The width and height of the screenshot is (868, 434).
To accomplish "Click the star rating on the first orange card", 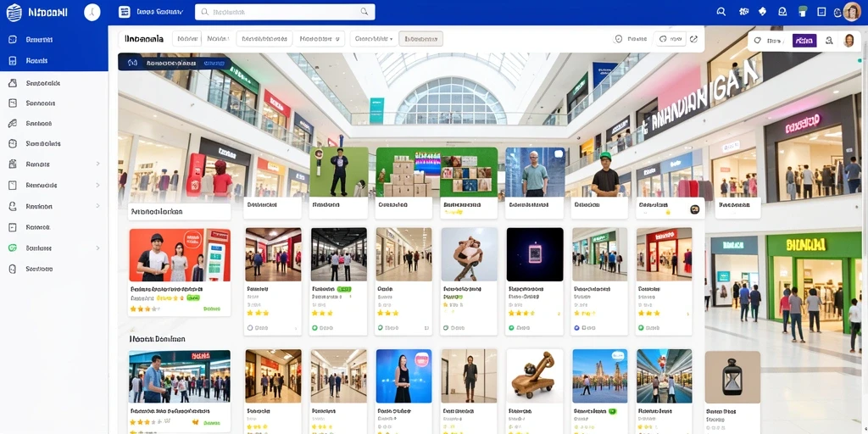I will click(x=140, y=309).
